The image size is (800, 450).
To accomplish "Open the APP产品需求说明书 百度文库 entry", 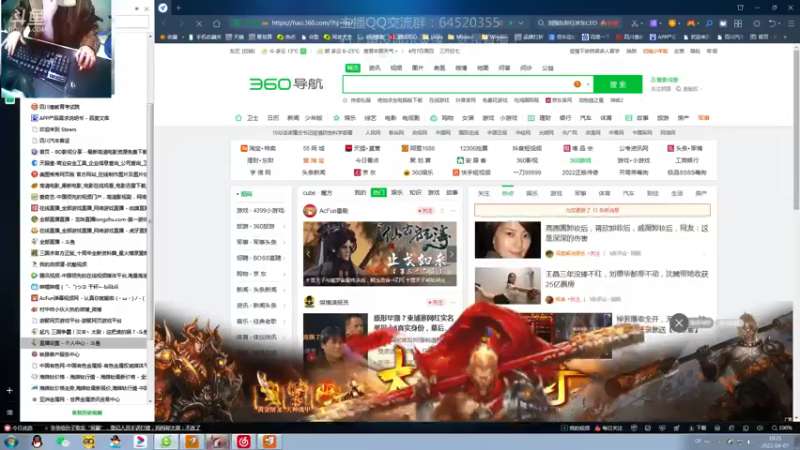I will (x=70, y=118).
